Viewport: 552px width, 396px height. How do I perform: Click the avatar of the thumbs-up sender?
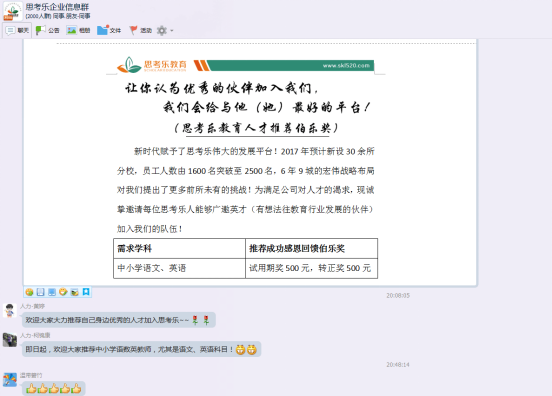[10, 380]
